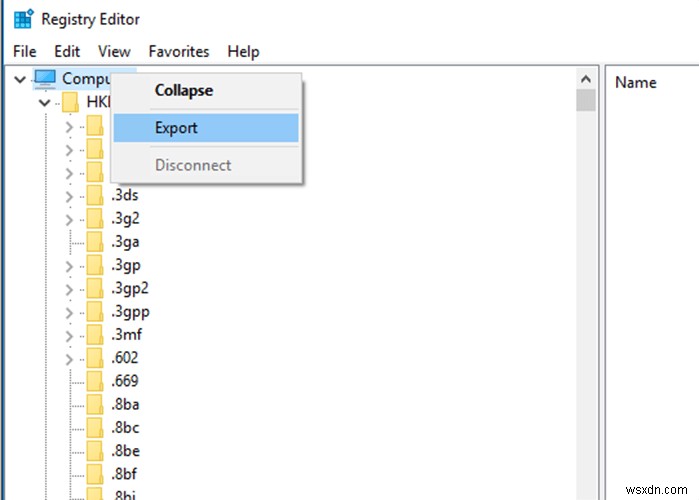Click the folder icon of .3ds
The image size is (699, 500).
coord(95,195)
